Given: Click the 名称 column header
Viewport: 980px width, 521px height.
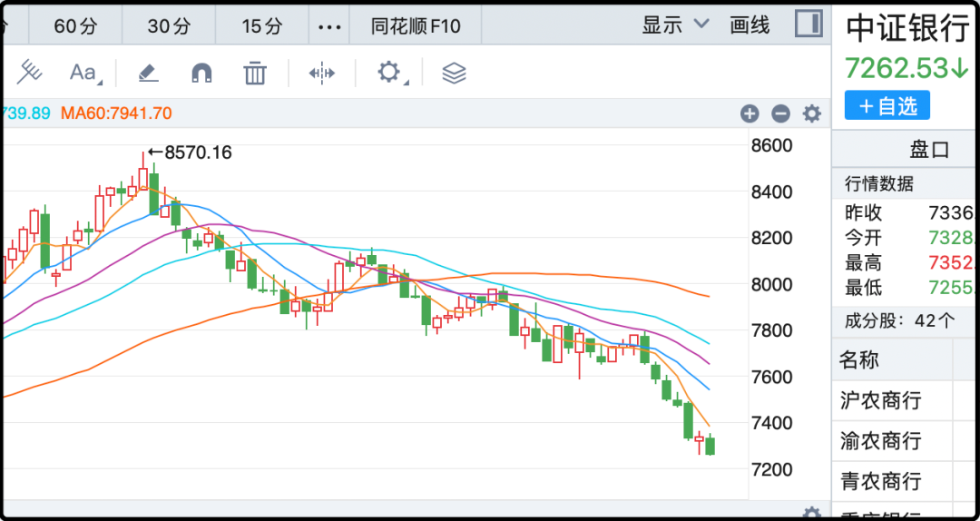Looking at the screenshot, I should pyautogui.click(x=859, y=359).
